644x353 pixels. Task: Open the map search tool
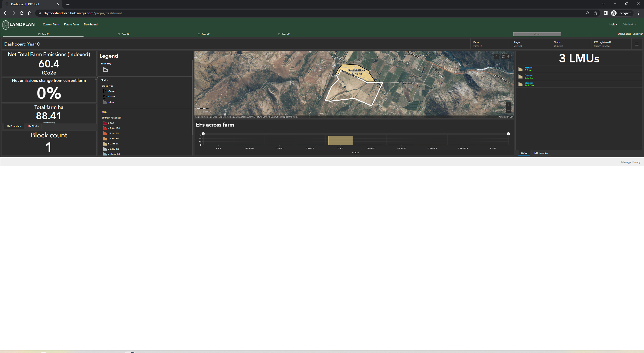coord(496,56)
